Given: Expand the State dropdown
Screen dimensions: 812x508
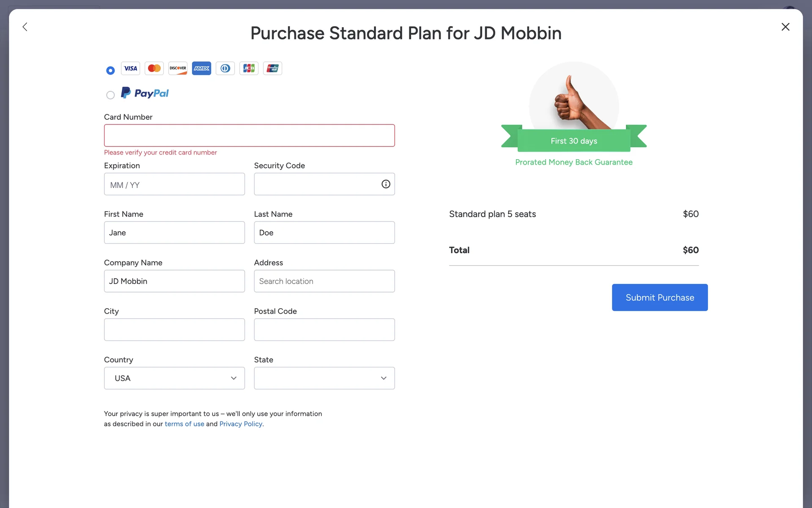Looking at the screenshot, I should [324, 378].
